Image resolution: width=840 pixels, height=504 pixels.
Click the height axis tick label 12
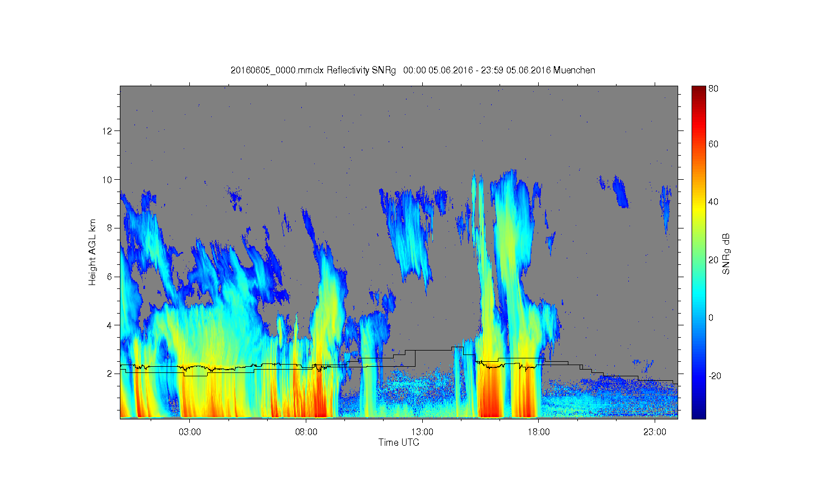(108, 131)
